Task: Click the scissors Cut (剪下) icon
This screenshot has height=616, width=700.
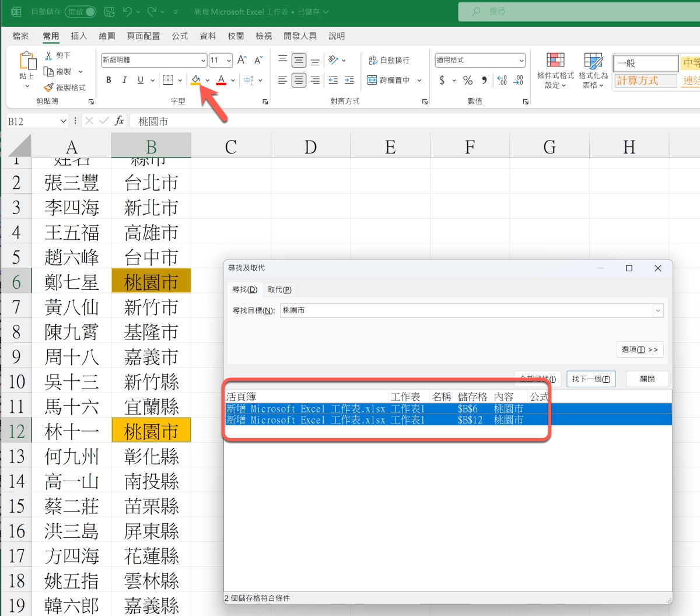Action: pyautogui.click(x=49, y=55)
